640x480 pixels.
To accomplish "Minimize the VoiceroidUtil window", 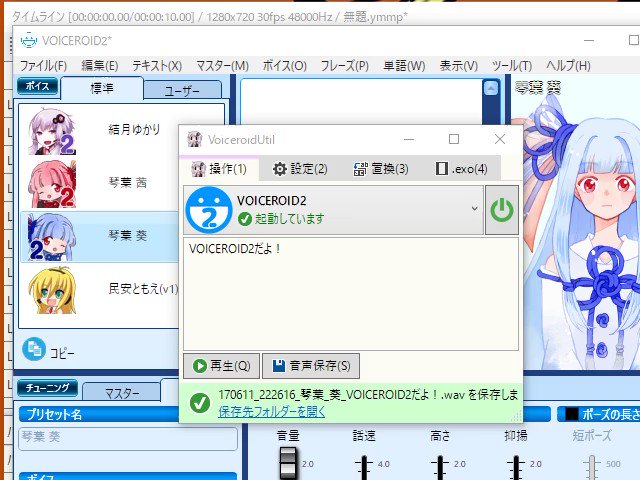I will pos(409,139).
